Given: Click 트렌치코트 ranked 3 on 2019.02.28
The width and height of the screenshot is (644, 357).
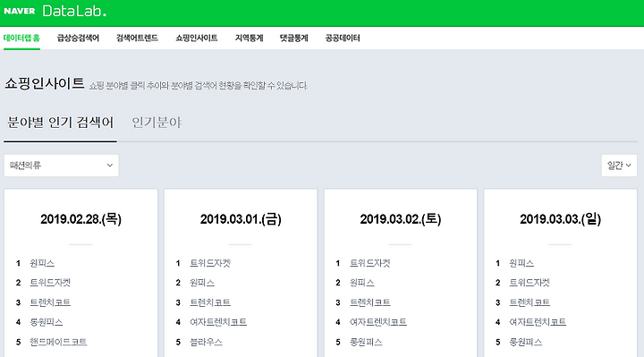Looking at the screenshot, I should [50, 302].
